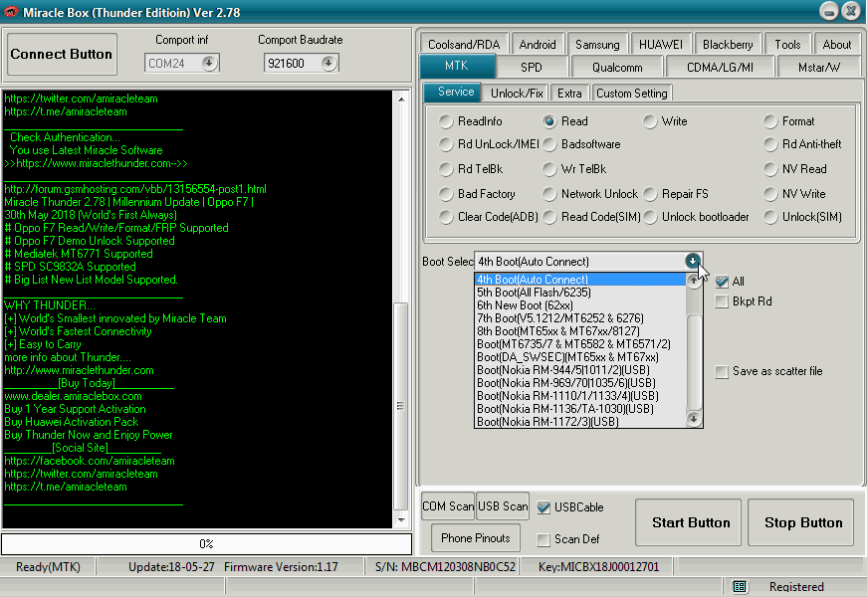
Task: Switch to the MTK tab
Action: click(x=457, y=66)
